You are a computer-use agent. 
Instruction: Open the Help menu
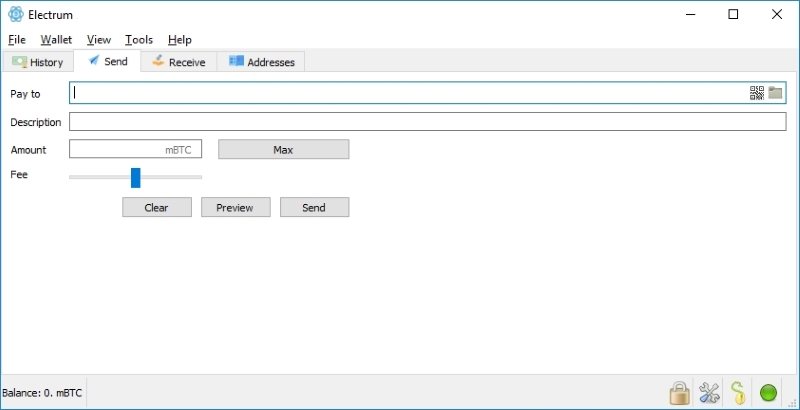click(x=180, y=40)
